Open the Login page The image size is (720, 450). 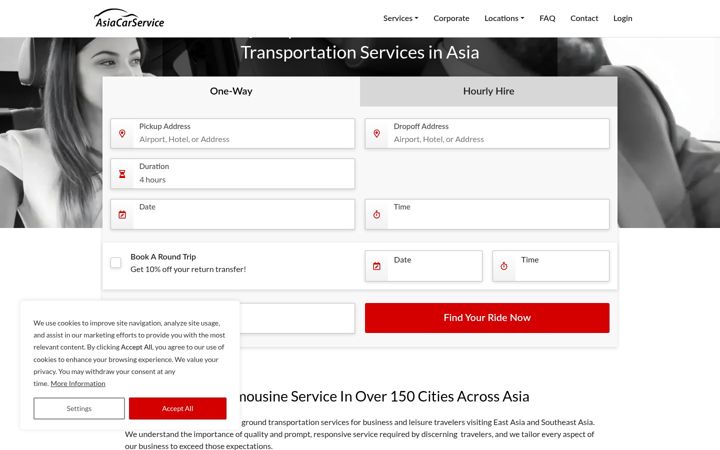coord(623,18)
